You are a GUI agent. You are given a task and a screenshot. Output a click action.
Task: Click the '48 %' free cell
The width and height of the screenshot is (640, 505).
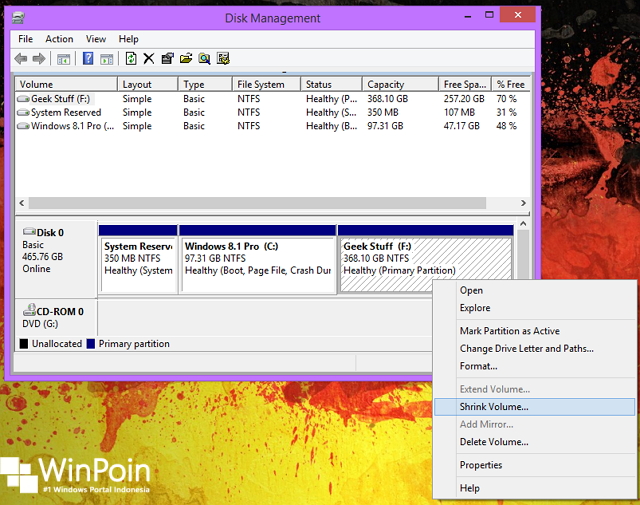[507, 126]
